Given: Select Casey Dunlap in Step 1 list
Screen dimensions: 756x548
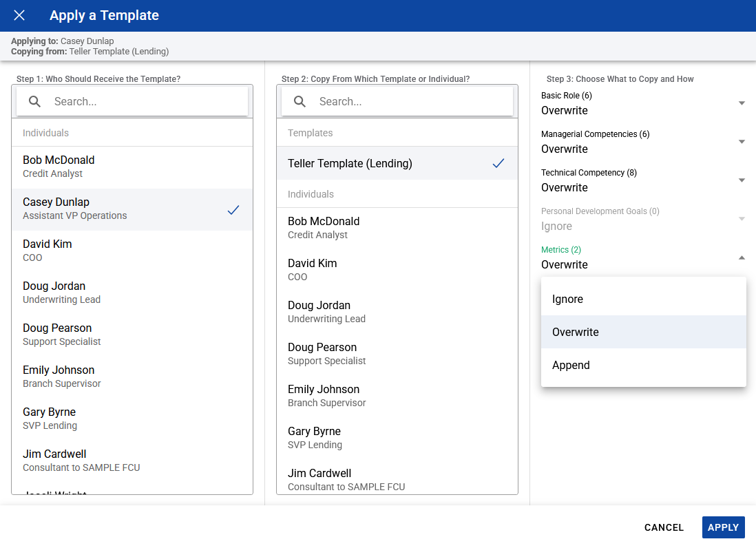Looking at the screenshot, I should tap(132, 209).
